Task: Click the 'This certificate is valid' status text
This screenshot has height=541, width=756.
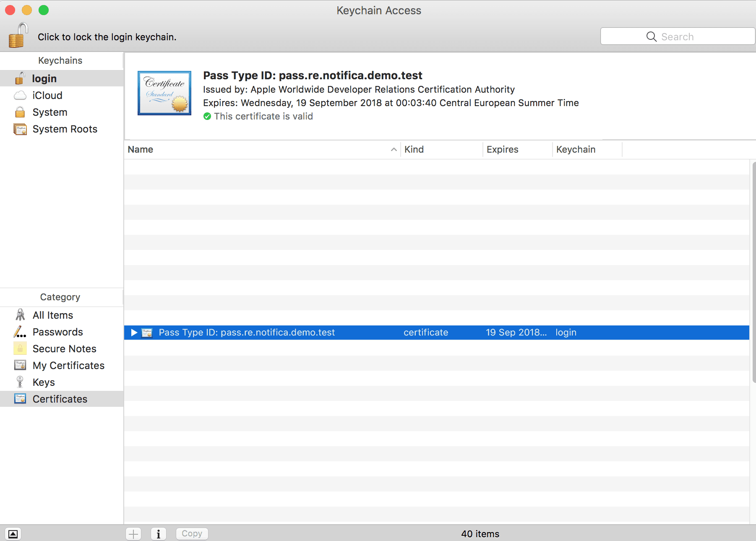Action: point(263,116)
